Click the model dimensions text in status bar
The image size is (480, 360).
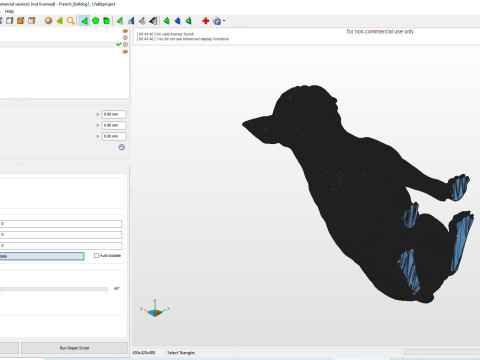(144, 353)
